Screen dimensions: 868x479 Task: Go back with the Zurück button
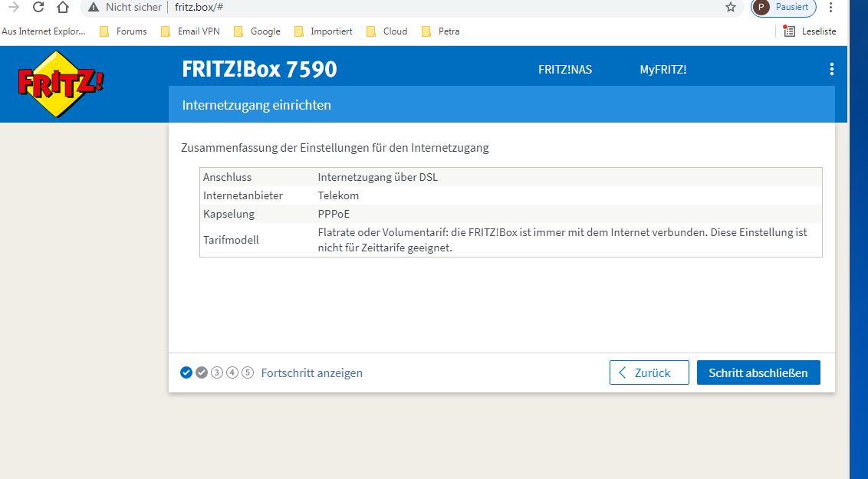[649, 372]
